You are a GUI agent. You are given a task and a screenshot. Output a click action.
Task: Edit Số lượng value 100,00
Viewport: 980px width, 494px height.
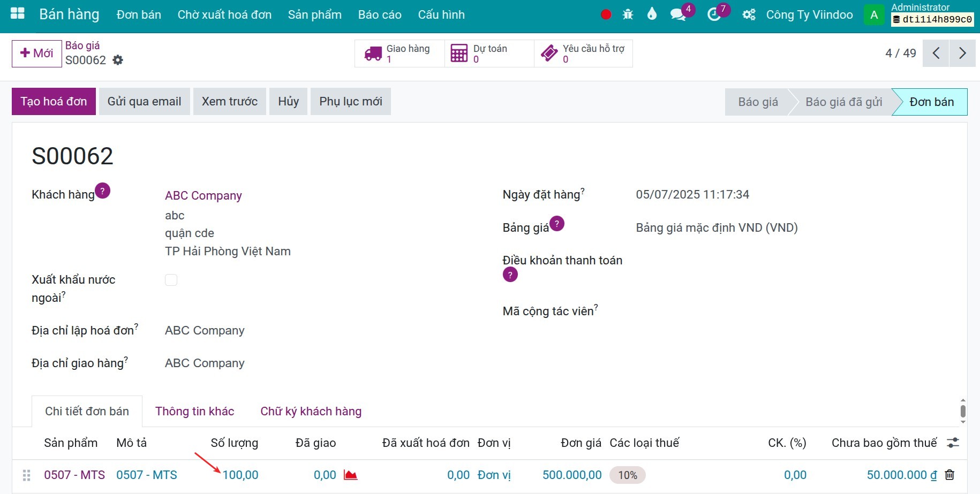240,475
